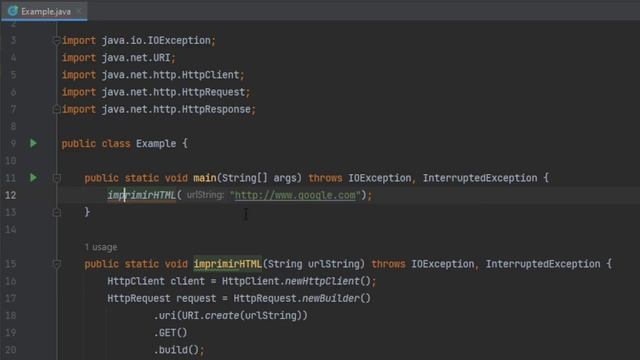Click the main method name
This screenshot has height=360, width=640.
tap(205, 178)
